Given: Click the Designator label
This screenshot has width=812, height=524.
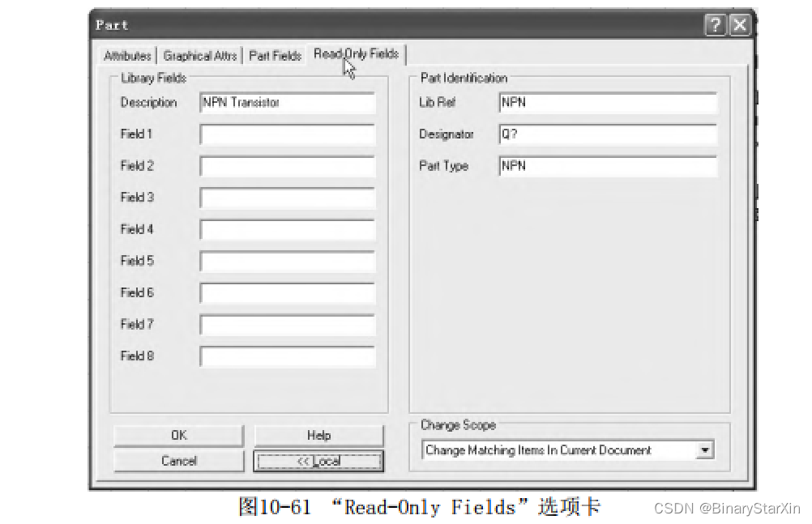Looking at the screenshot, I should tap(446, 134).
